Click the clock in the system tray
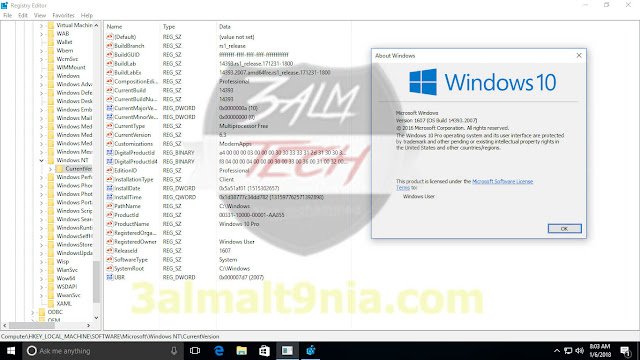The width and height of the screenshot is (640, 360). pyautogui.click(x=600, y=351)
